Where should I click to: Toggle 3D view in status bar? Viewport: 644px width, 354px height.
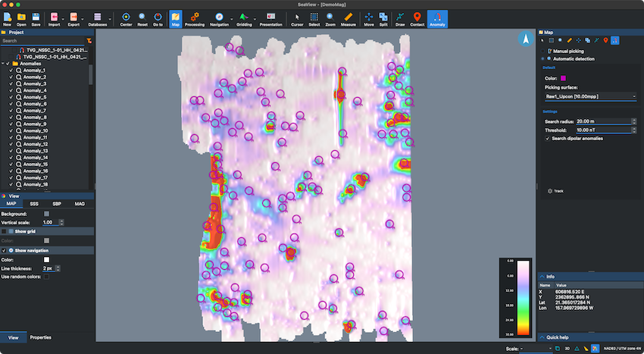[x=567, y=348]
